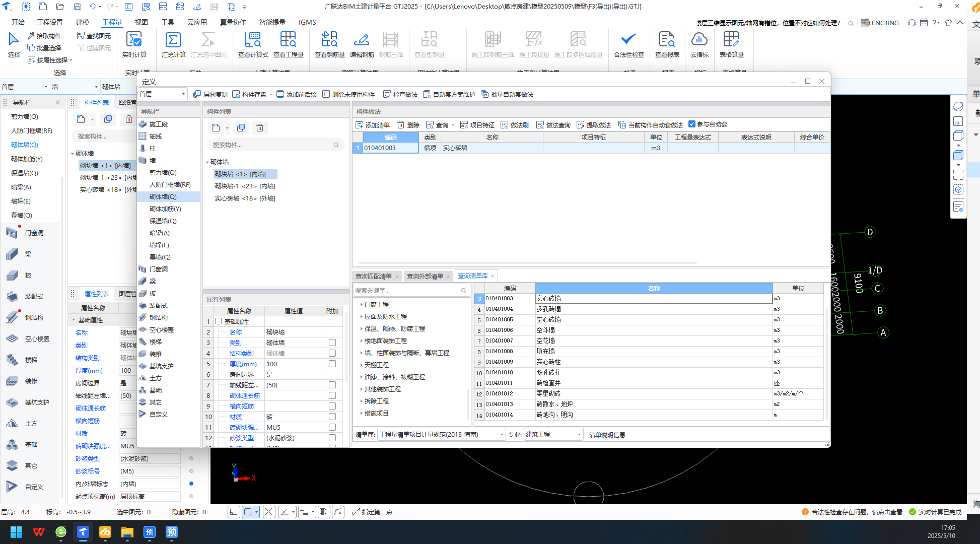
Task: Click cross-select tool in bottom status bar
Action: point(269,512)
